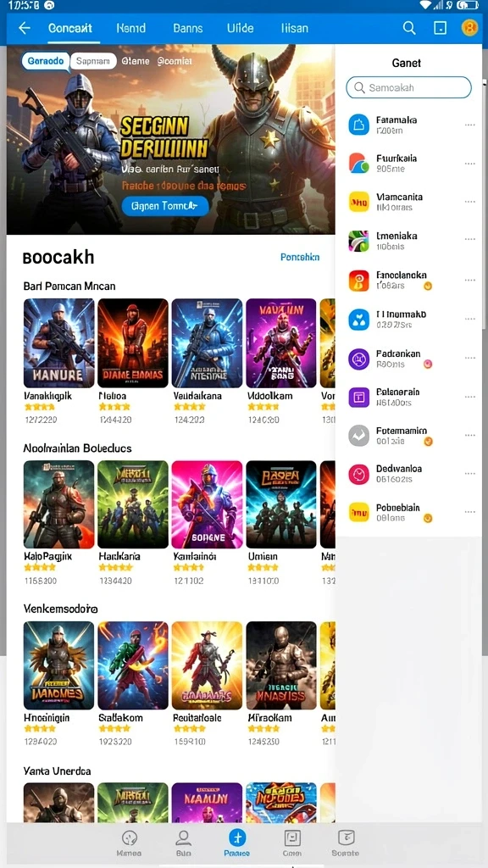488x868 pixels.
Task: Open the Dedwanloa pink clock icon
Action: coord(358,474)
